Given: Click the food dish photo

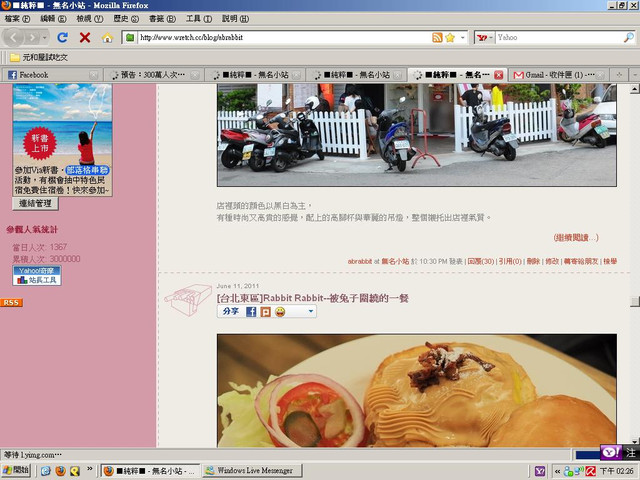Looking at the screenshot, I should 417,391.
